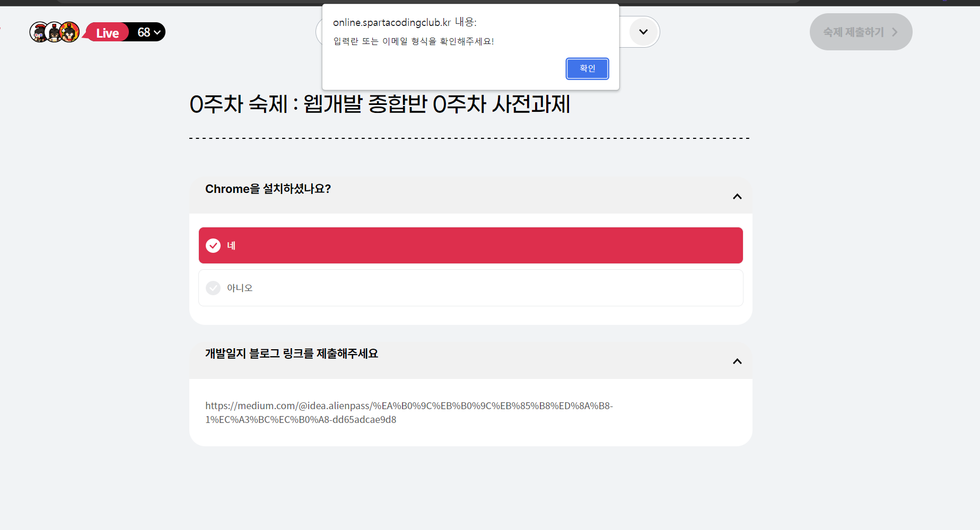
Task: Click the arrow icon on 숙제 제출하기
Action: 895,32
